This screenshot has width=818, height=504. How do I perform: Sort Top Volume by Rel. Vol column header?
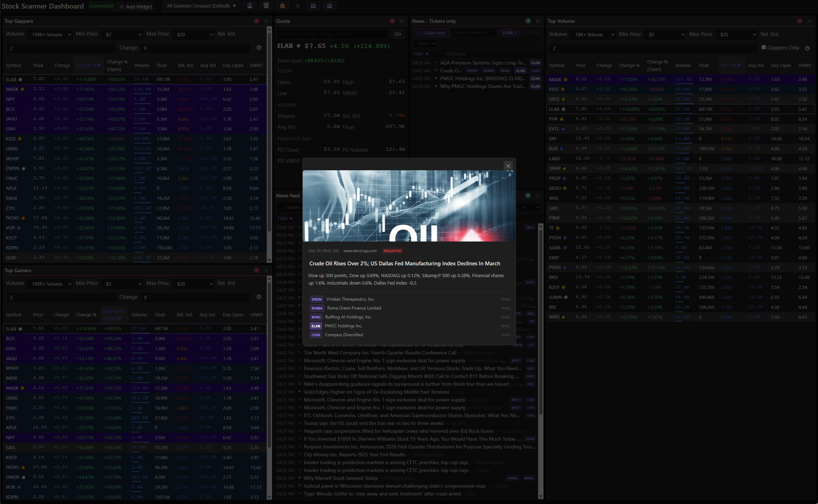[x=730, y=66]
